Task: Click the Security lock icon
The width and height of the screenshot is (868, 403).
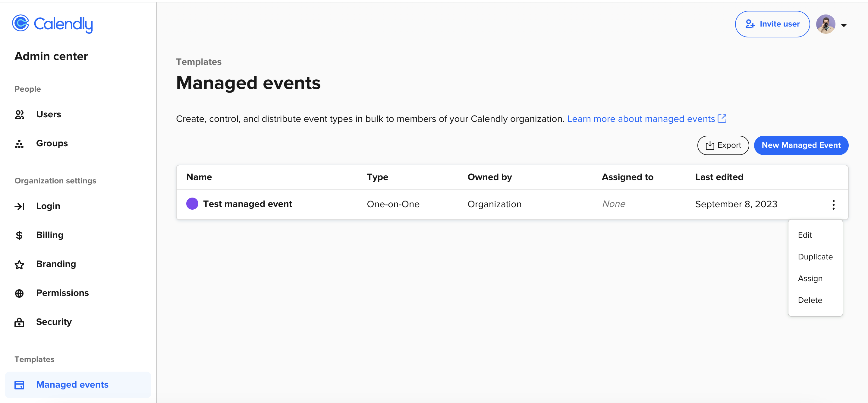Action: tap(20, 322)
